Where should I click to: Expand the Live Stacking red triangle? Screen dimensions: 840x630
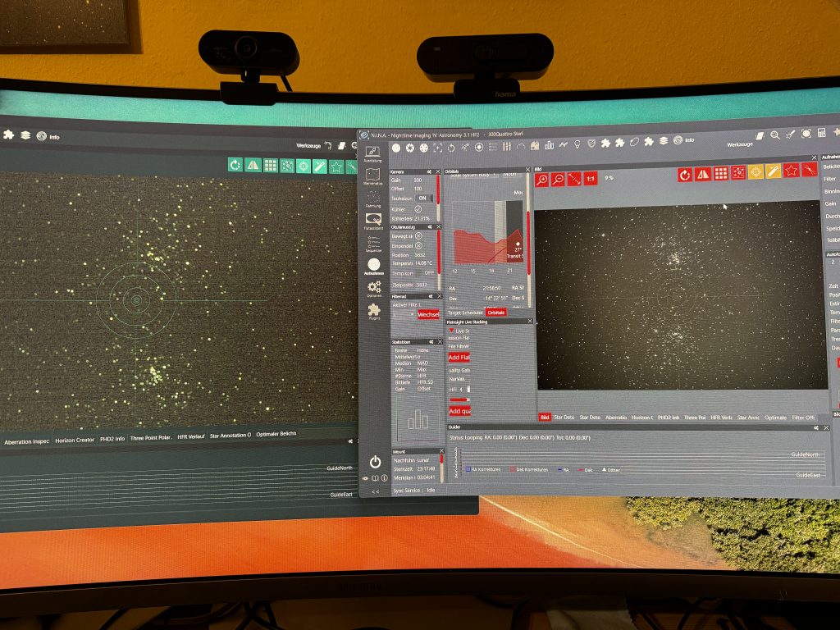pyautogui.click(x=450, y=331)
